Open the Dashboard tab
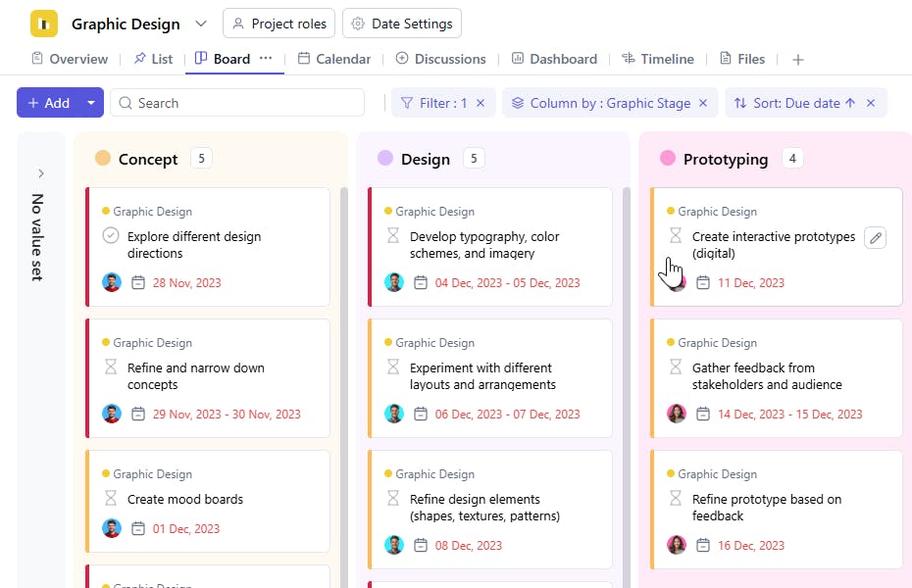This screenshot has height=588, width=912. (554, 59)
